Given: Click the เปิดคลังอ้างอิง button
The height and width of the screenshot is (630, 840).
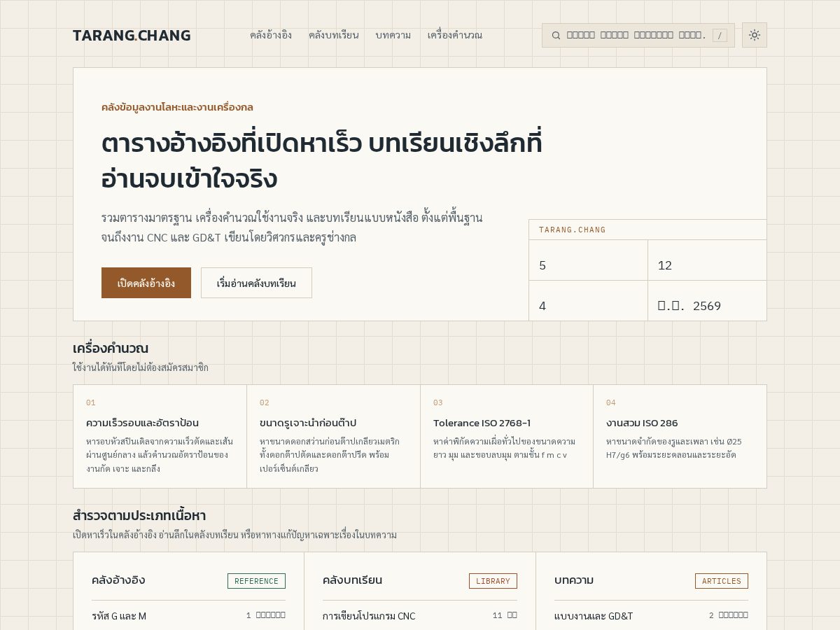Looking at the screenshot, I should click(x=146, y=283).
